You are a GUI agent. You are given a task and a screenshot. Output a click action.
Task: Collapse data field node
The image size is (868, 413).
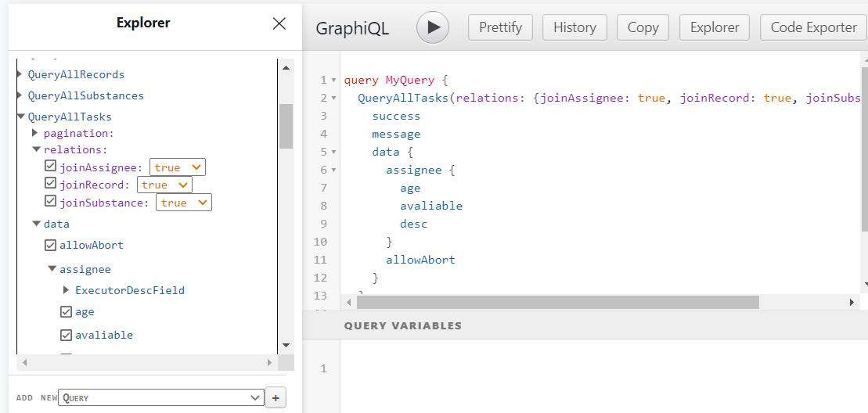point(37,224)
